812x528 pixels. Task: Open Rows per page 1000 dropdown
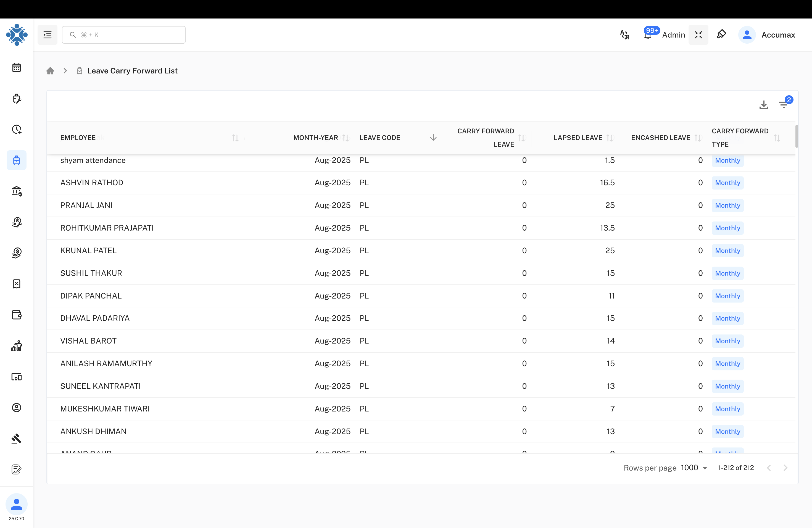pos(694,468)
